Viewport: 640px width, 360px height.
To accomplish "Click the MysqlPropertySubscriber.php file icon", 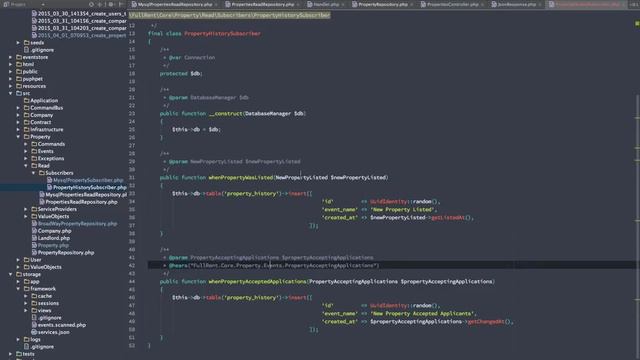I will (49, 180).
